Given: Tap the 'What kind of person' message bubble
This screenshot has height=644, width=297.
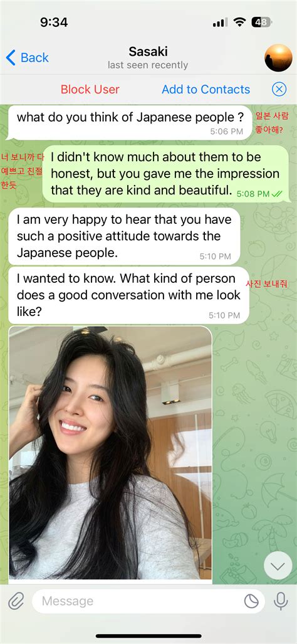Looking at the screenshot, I should pyautogui.click(x=129, y=295).
